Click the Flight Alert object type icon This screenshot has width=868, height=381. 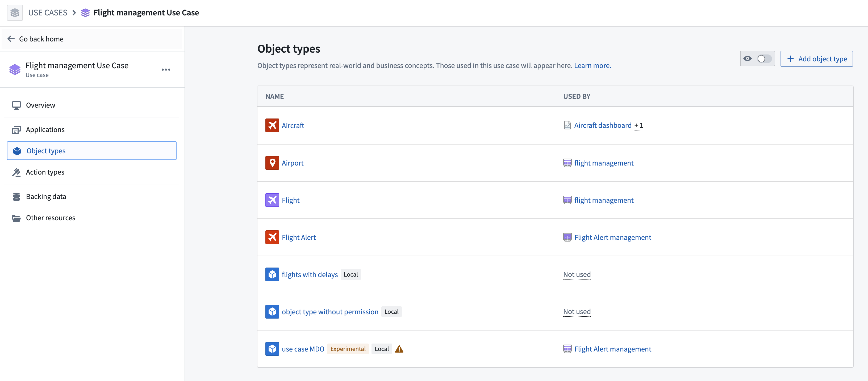(x=272, y=237)
